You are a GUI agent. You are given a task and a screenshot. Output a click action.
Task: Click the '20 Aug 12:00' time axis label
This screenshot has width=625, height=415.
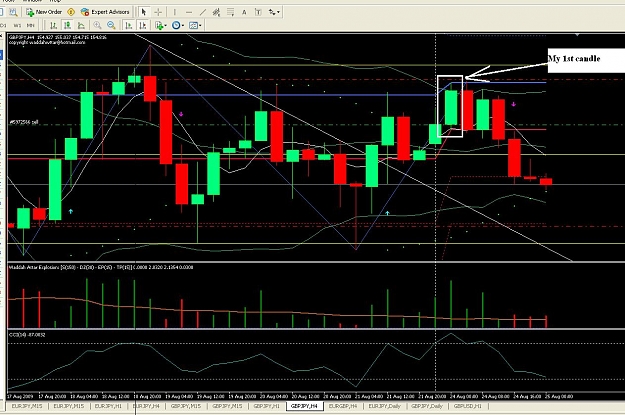305,396
